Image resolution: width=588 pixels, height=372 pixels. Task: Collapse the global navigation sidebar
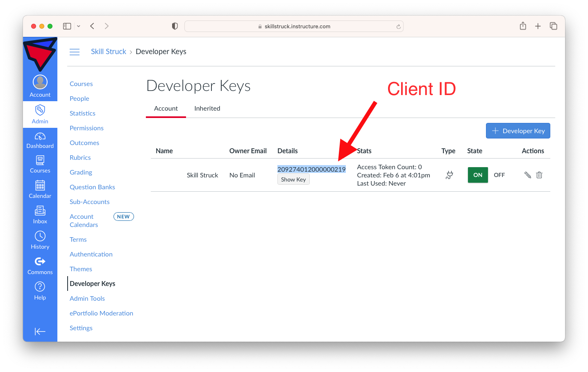pyautogui.click(x=40, y=331)
